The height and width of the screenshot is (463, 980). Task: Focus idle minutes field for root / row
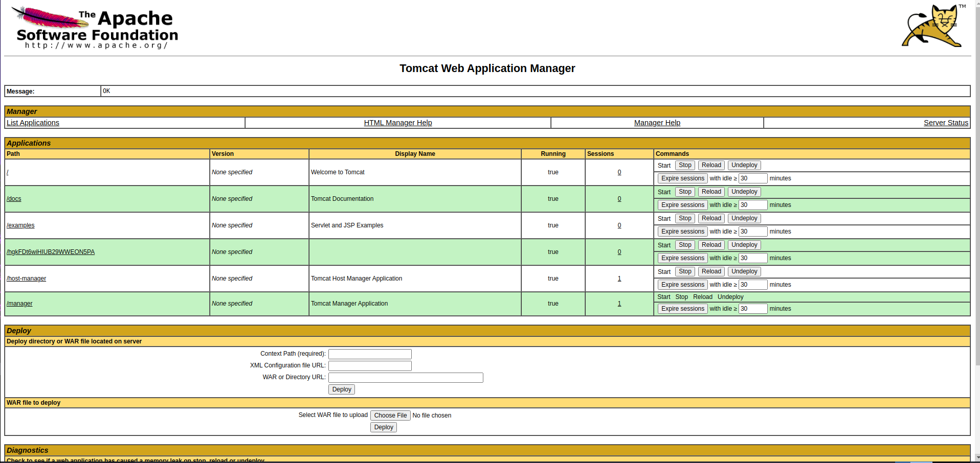pyautogui.click(x=753, y=178)
